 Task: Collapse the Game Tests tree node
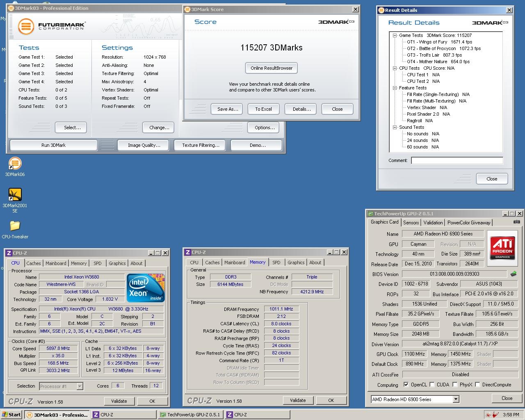coord(395,36)
